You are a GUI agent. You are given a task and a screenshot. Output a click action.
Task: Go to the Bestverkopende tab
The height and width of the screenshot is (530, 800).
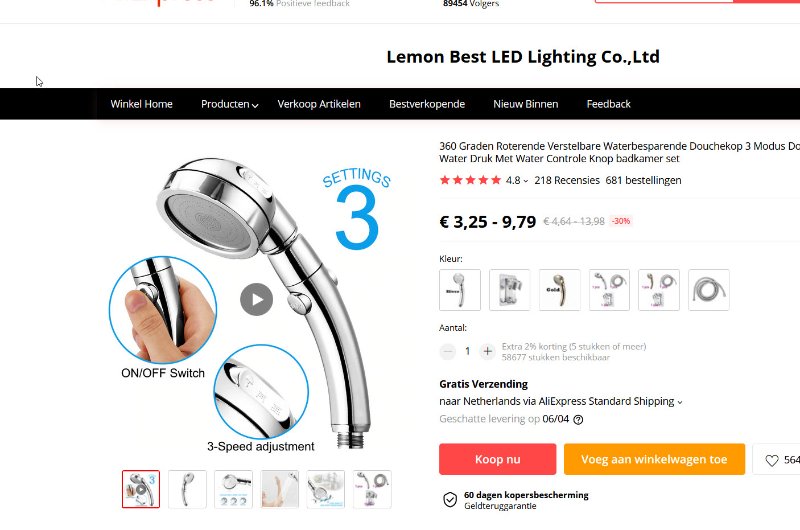pyautogui.click(x=427, y=104)
